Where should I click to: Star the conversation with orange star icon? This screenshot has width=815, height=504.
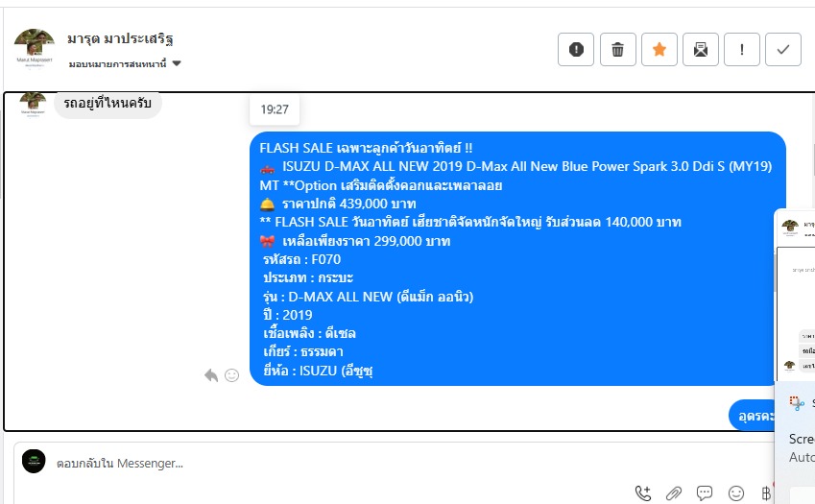click(x=659, y=49)
